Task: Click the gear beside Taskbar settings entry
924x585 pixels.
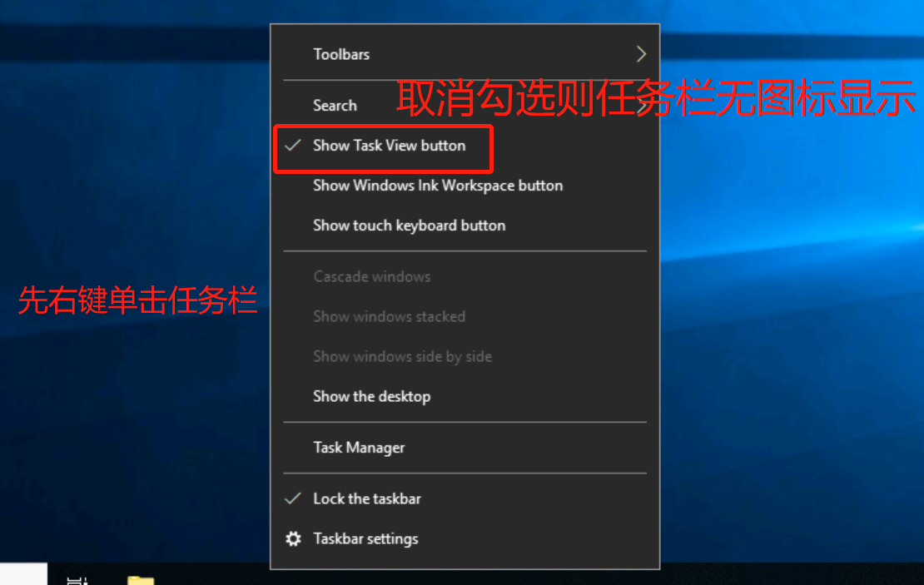Action: pos(292,538)
